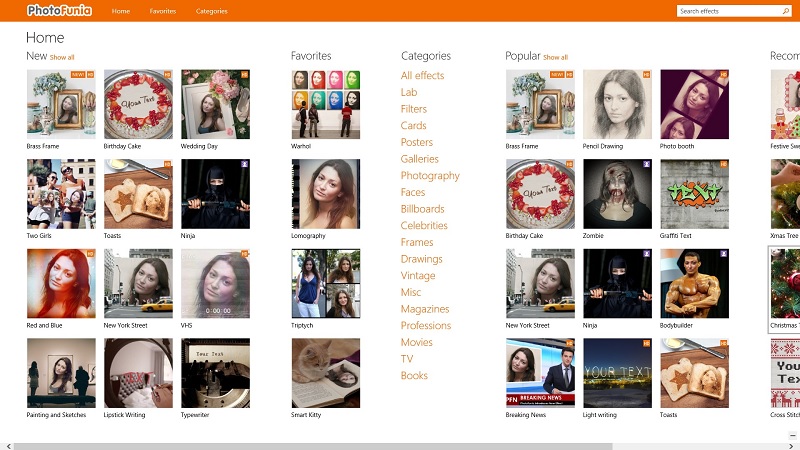Show all Popular effects
The image size is (800, 450).
tap(556, 57)
